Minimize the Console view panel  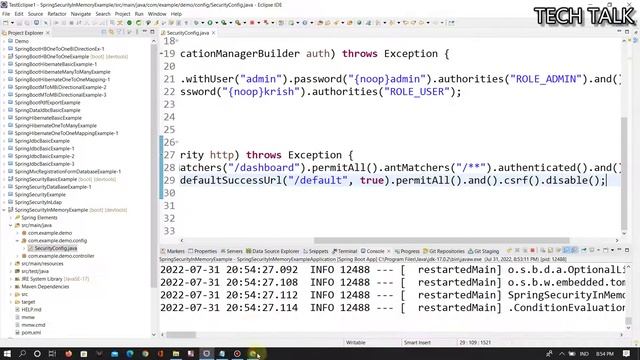(x=619, y=250)
